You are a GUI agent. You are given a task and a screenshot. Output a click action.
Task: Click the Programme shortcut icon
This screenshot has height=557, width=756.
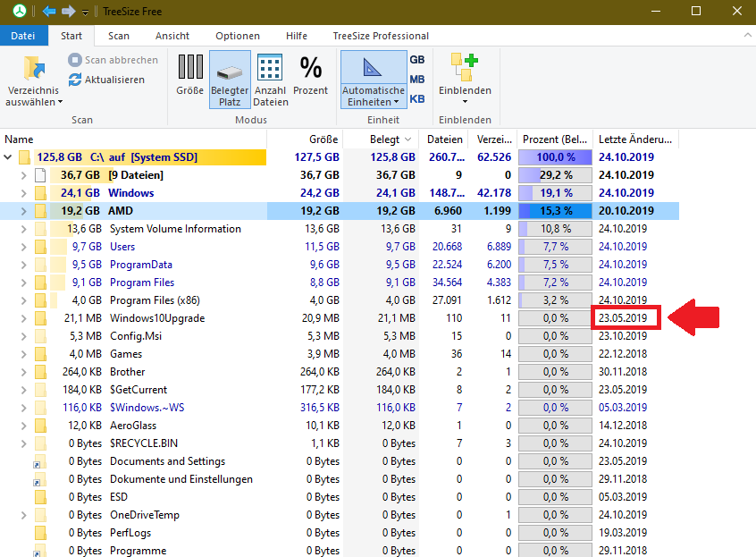39,550
